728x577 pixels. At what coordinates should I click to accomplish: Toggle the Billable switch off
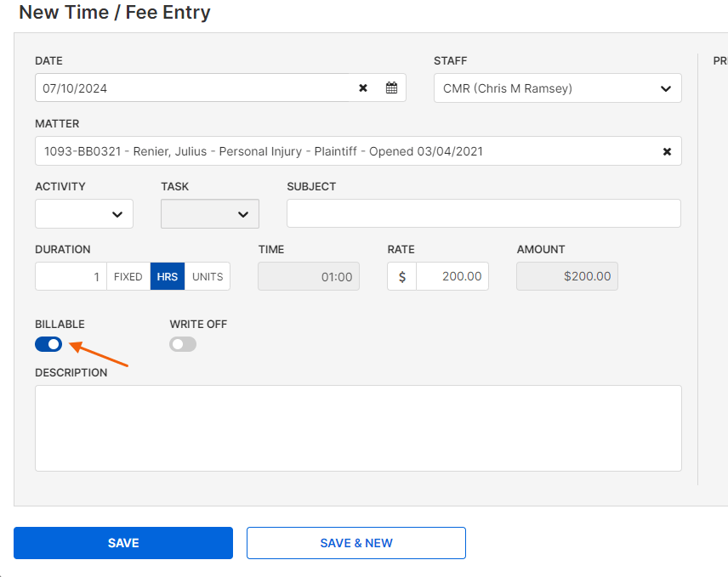click(48, 344)
